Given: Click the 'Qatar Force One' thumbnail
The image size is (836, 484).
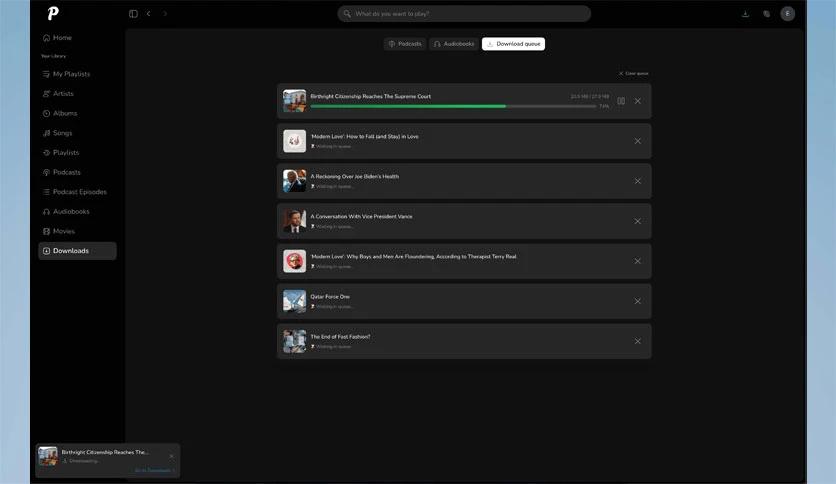Looking at the screenshot, I should 294,301.
